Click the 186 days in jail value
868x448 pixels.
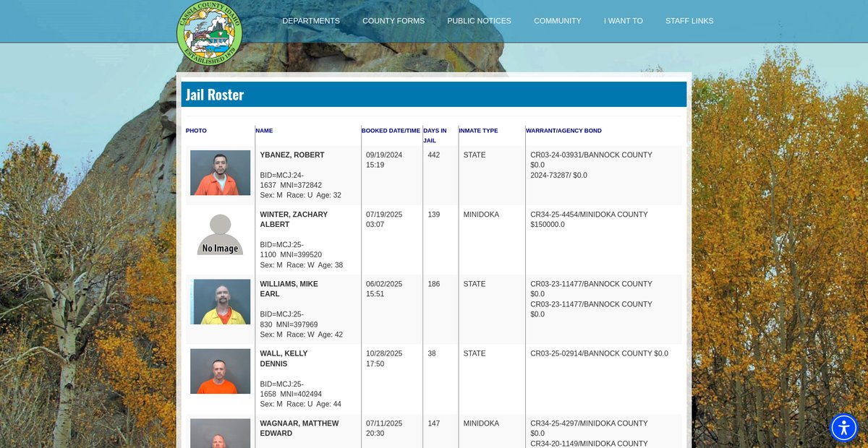coord(434,284)
